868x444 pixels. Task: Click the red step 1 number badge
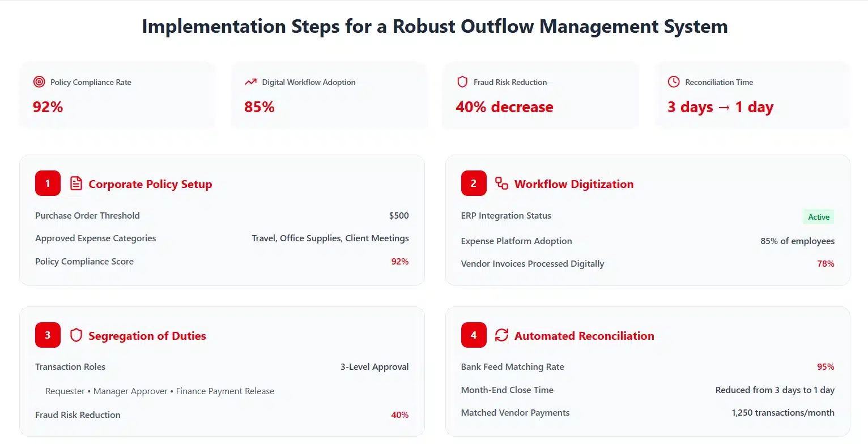coord(47,183)
